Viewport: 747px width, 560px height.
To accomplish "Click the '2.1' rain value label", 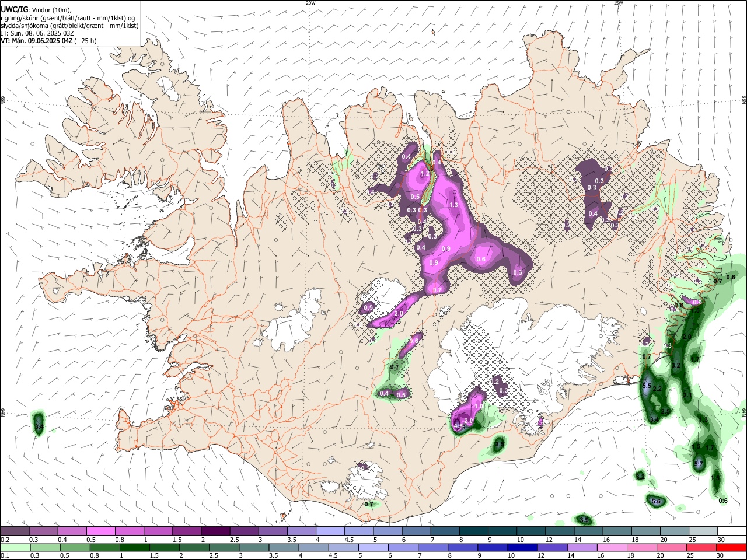I will [x=687, y=395].
